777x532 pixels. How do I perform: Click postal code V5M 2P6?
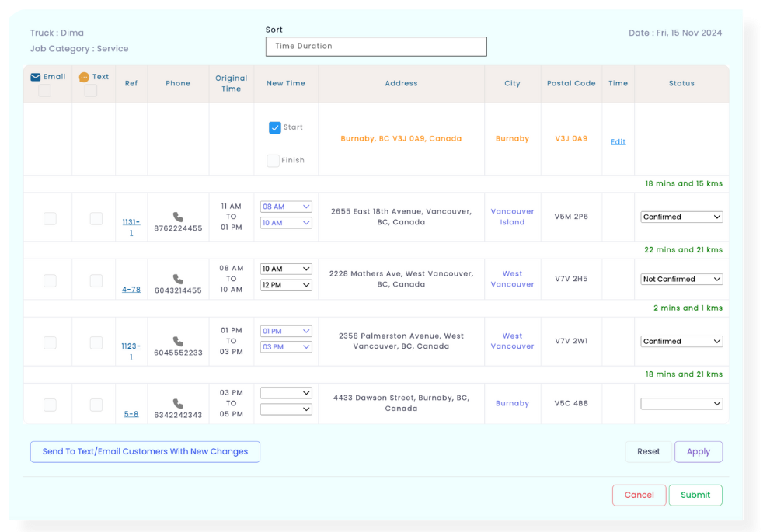click(571, 217)
